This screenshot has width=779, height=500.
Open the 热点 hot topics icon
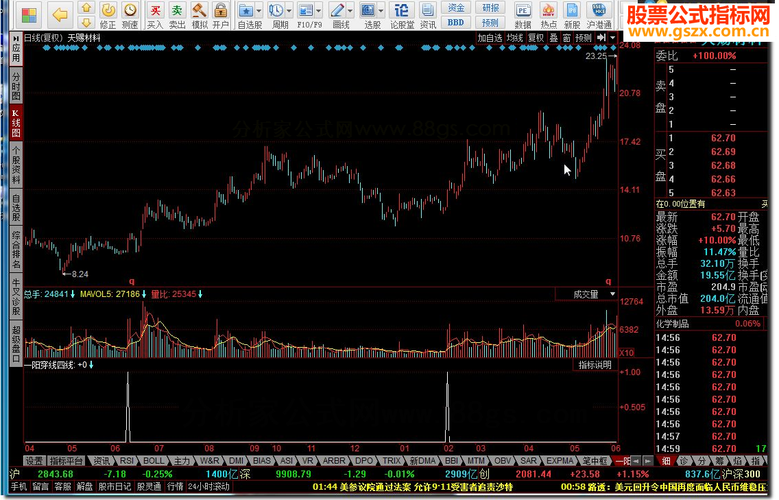pyautogui.click(x=548, y=15)
